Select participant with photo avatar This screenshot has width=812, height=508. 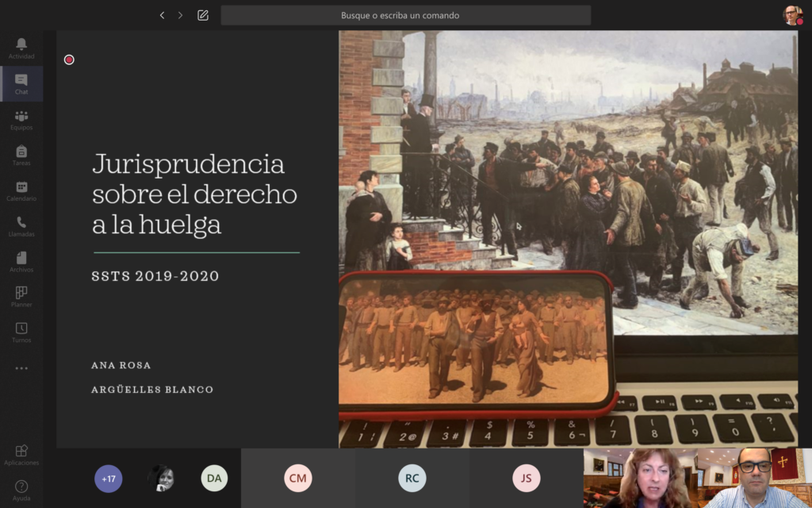(162, 479)
